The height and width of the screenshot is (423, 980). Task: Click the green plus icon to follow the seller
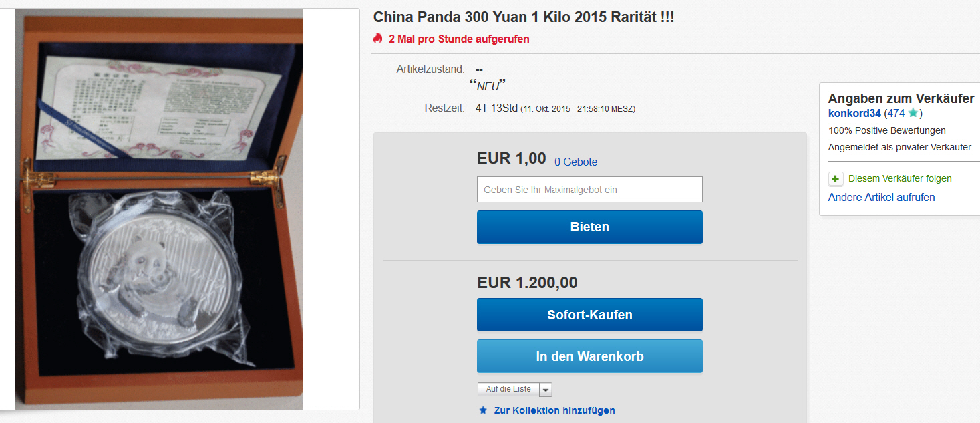coord(836,179)
